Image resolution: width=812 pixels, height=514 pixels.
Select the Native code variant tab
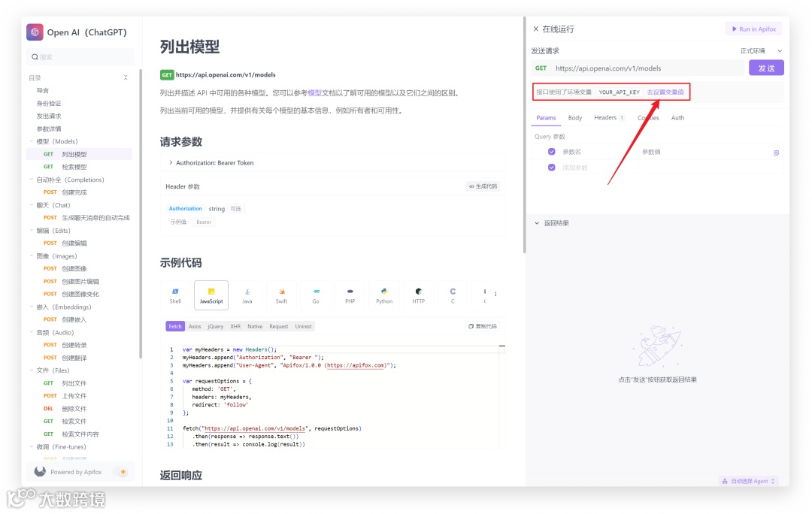(x=255, y=326)
